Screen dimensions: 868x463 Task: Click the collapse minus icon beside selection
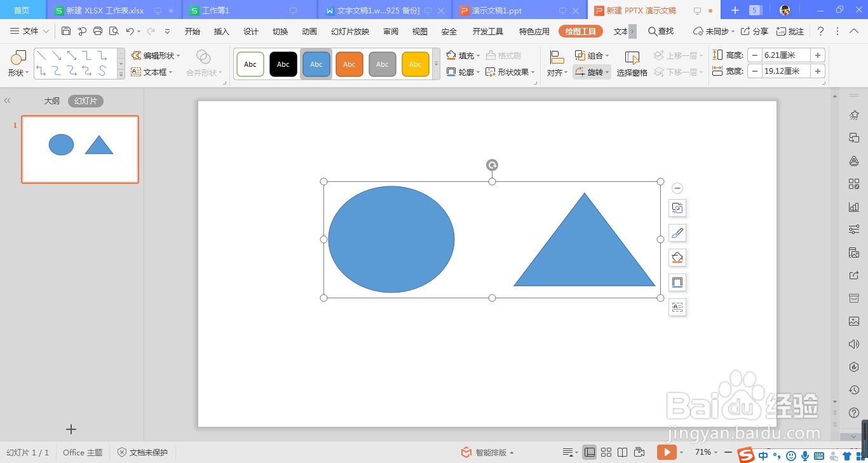click(x=677, y=188)
